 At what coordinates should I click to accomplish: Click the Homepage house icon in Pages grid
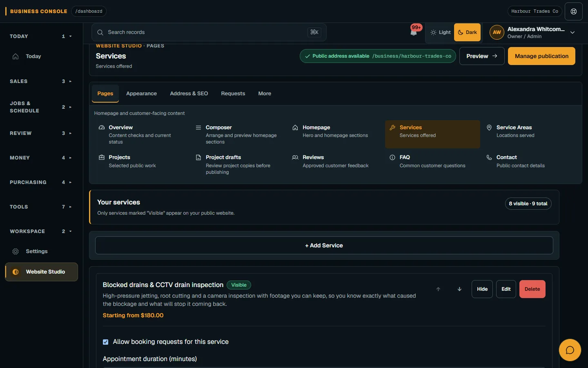coord(295,128)
